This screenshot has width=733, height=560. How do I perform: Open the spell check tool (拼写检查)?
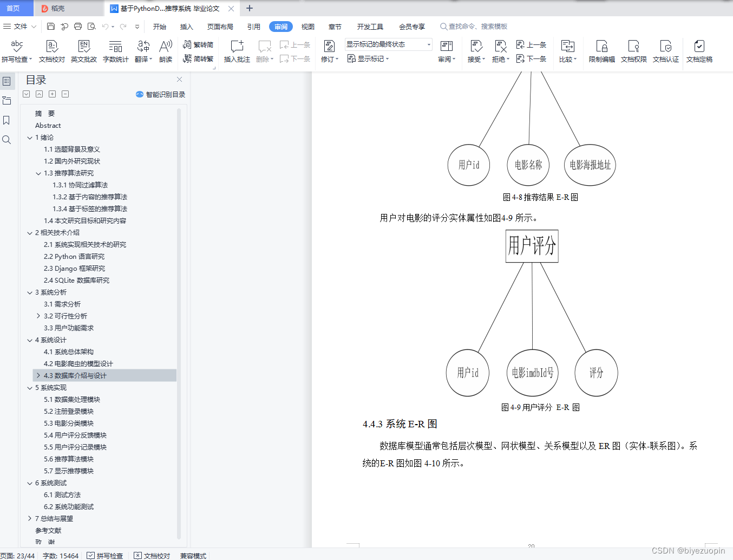pyautogui.click(x=17, y=51)
